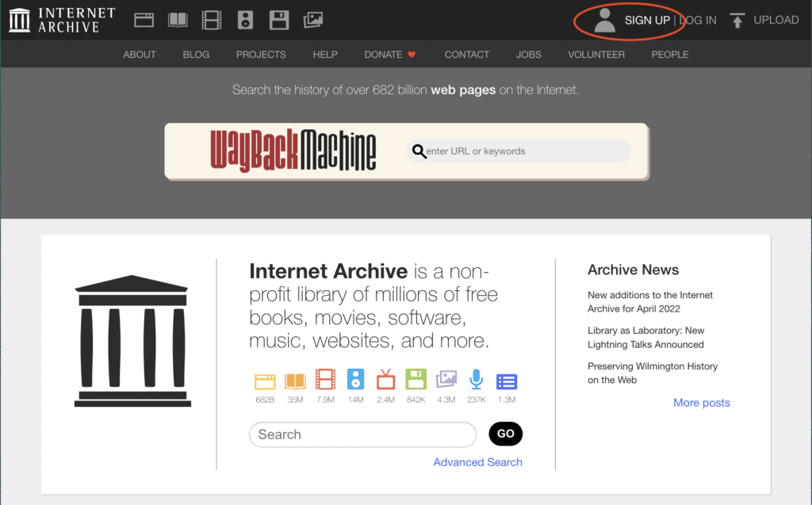The image size is (812, 505).
Task: Click the magnifier icon in Wayback search
Action: click(x=419, y=151)
